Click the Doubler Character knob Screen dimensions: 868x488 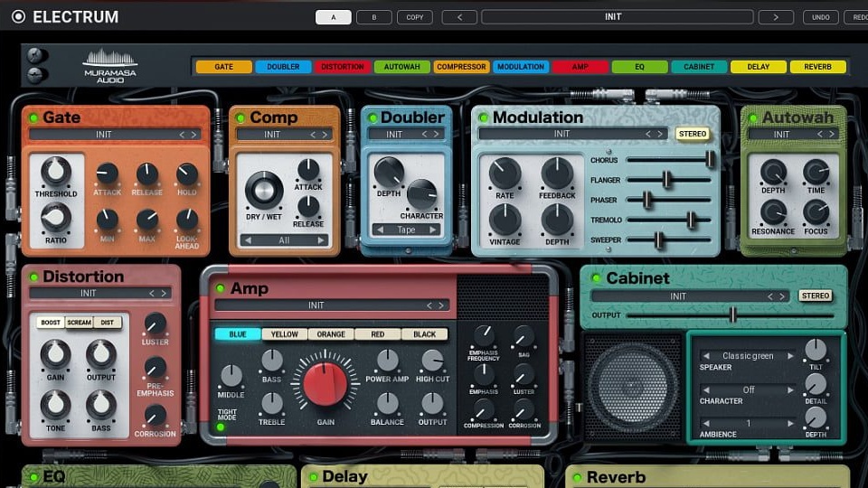(x=422, y=194)
